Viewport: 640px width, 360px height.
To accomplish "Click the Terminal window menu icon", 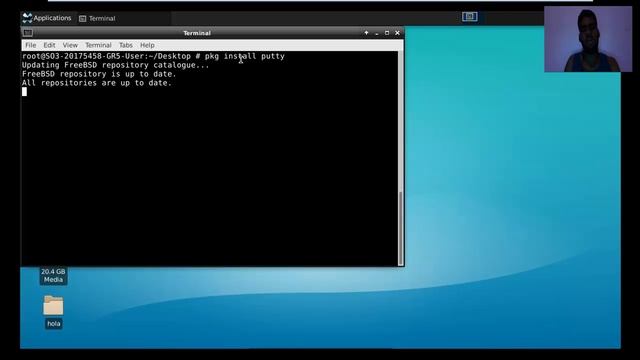I will click(28, 33).
